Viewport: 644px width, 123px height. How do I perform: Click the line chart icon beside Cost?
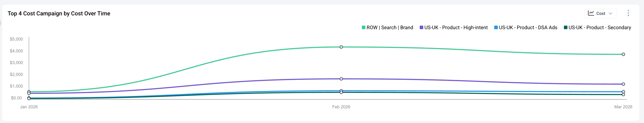pos(591,13)
